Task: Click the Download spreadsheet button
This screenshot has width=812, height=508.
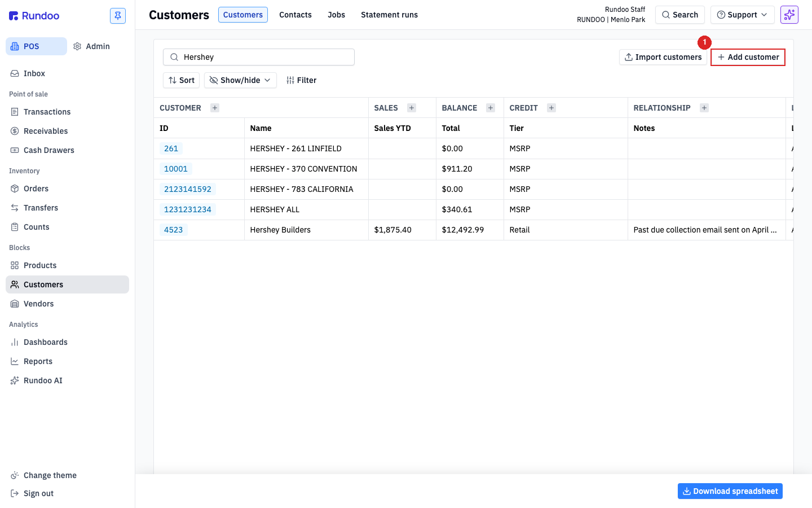Action: (730, 491)
